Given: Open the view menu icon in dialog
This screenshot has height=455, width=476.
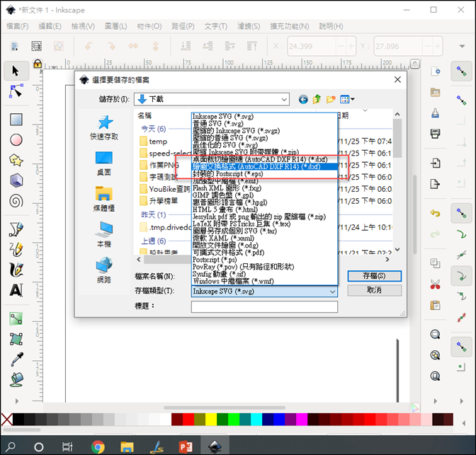Looking at the screenshot, I should tap(347, 99).
